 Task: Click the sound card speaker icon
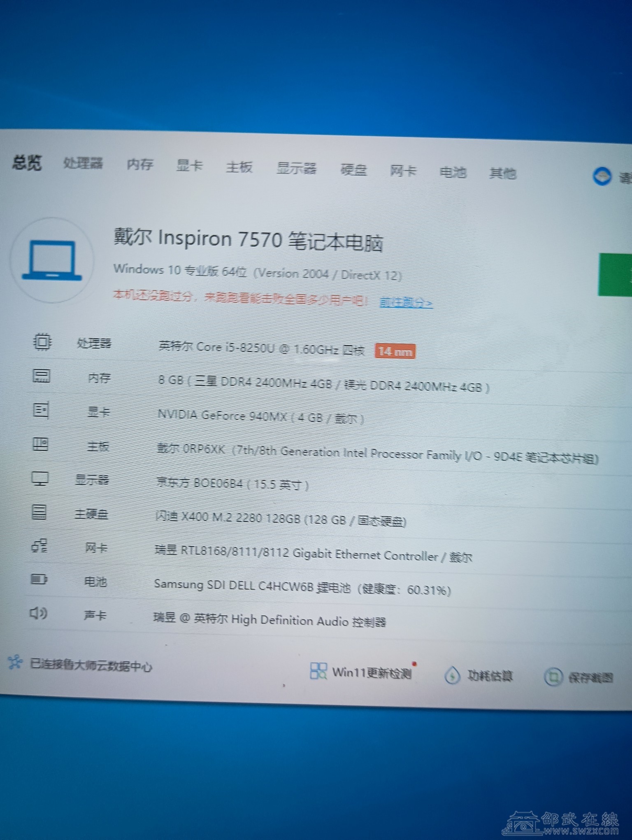pyautogui.click(x=39, y=614)
